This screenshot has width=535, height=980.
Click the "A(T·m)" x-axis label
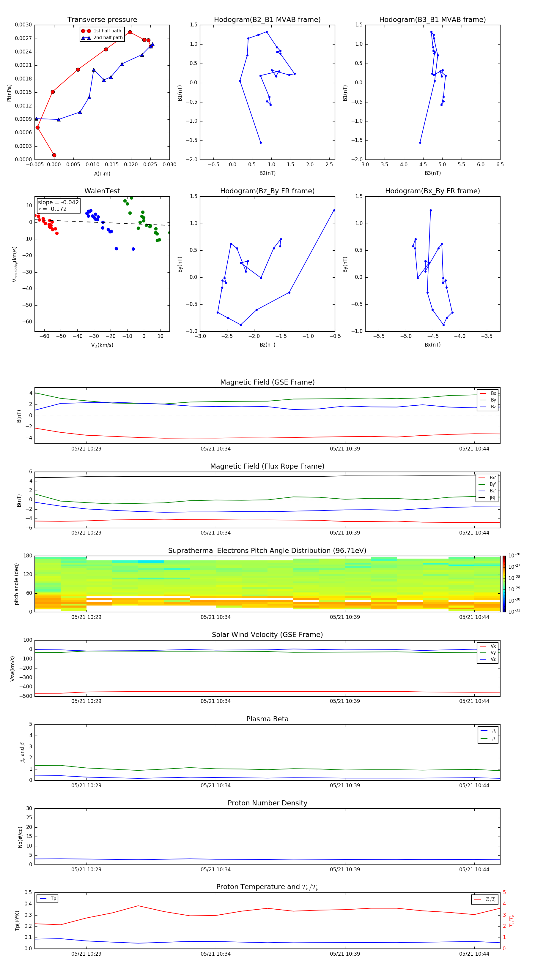pos(102,173)
